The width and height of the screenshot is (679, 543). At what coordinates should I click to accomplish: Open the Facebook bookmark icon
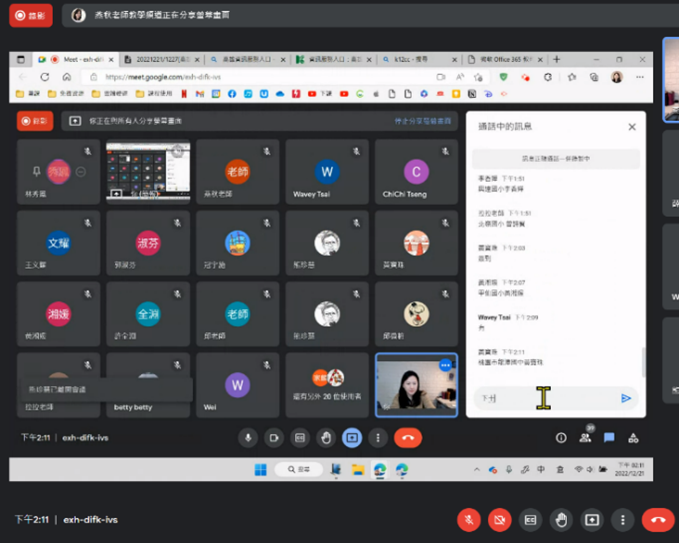pos(232,94)
